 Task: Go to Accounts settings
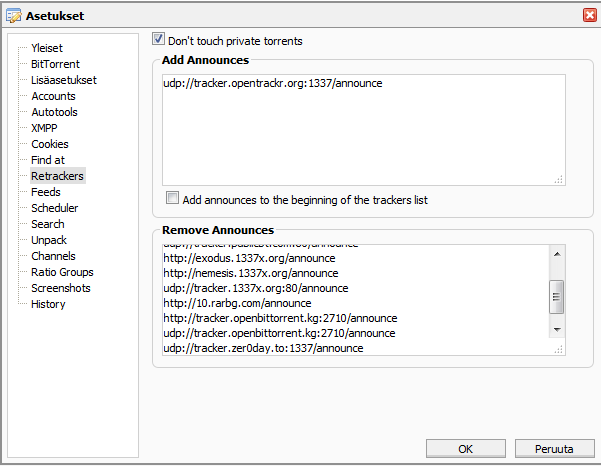tap(53, 96)
